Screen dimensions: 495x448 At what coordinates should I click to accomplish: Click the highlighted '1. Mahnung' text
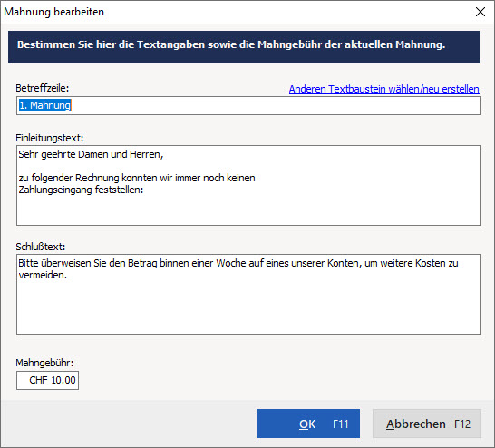tap(44, 105)
